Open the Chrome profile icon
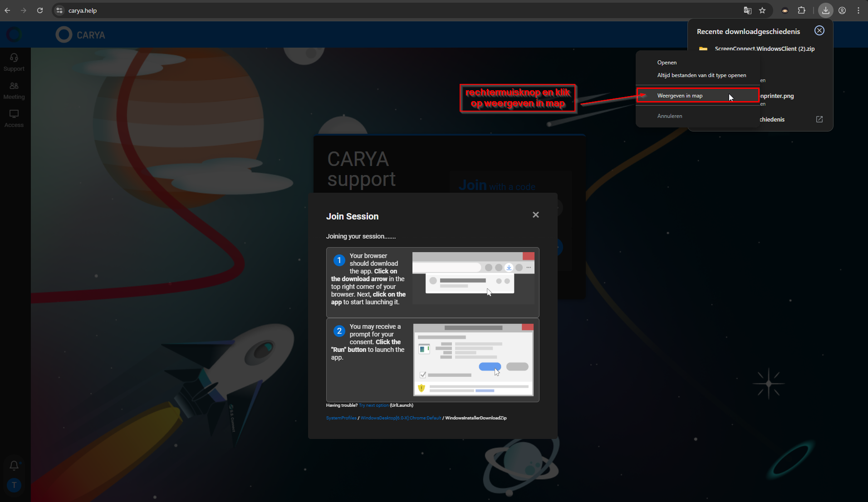Image resolution: width=868 pixels, height=502 pixels. click(842, 10)
